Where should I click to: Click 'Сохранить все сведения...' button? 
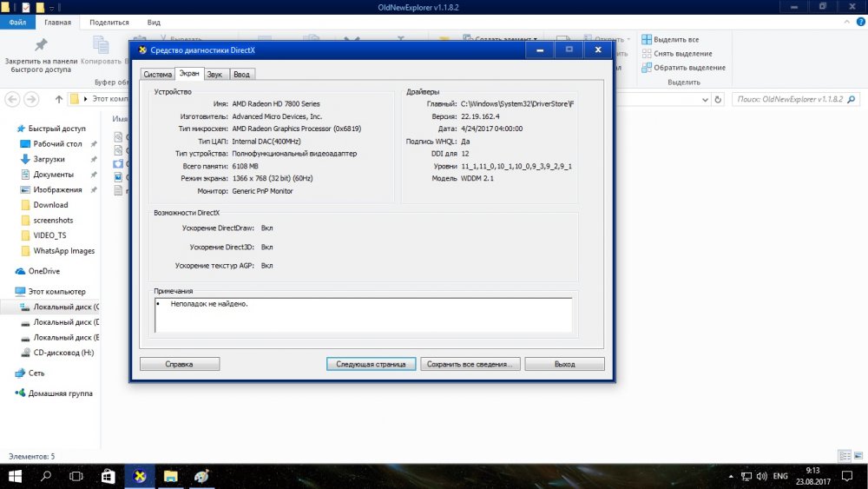pyautogui.click(x=470, y=364)
